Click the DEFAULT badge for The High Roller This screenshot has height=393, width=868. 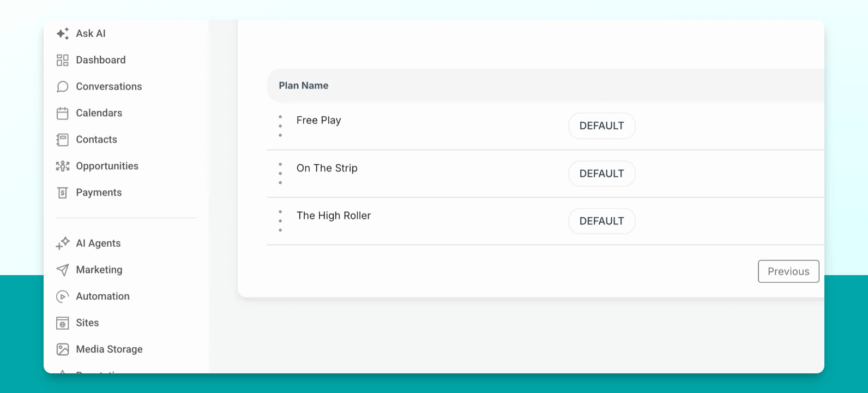(602, 221)
